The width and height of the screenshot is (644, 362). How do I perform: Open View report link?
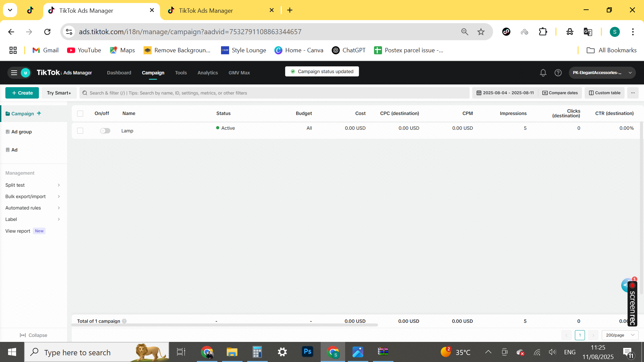(18, 231)
